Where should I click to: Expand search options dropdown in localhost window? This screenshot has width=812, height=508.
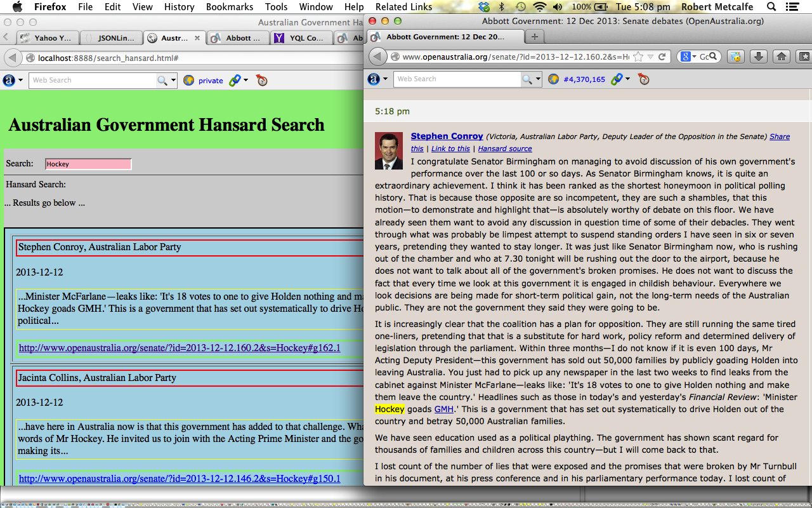(173, 81)
